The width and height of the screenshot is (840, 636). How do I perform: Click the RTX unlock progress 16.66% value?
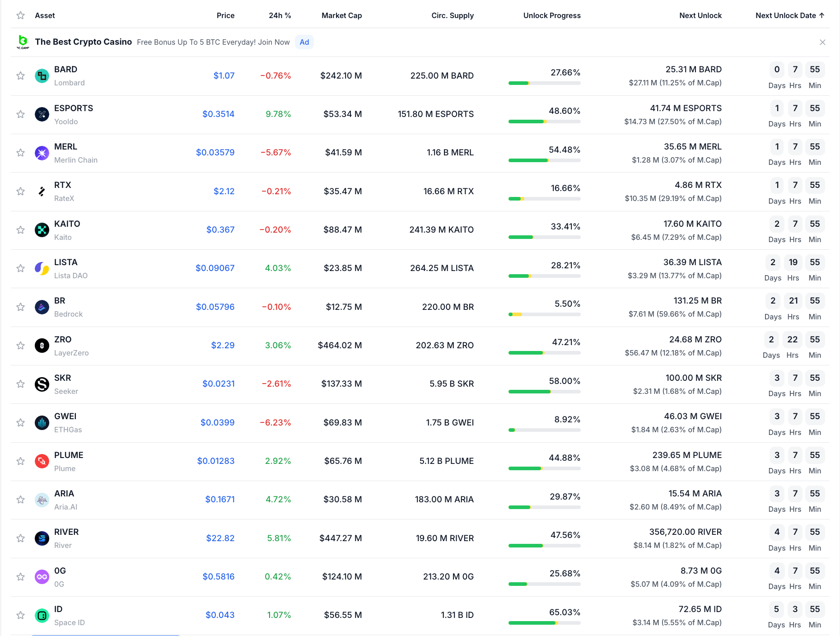565,188
